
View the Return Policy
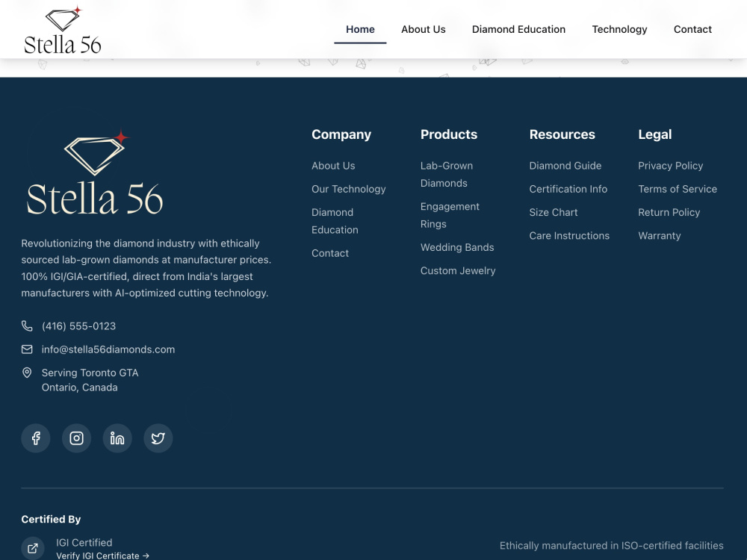[x=669, y=212]
